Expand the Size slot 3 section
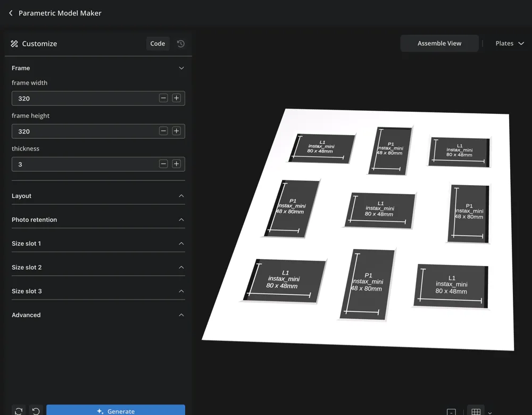Screen dimensions: 532x415 [181, 291]
